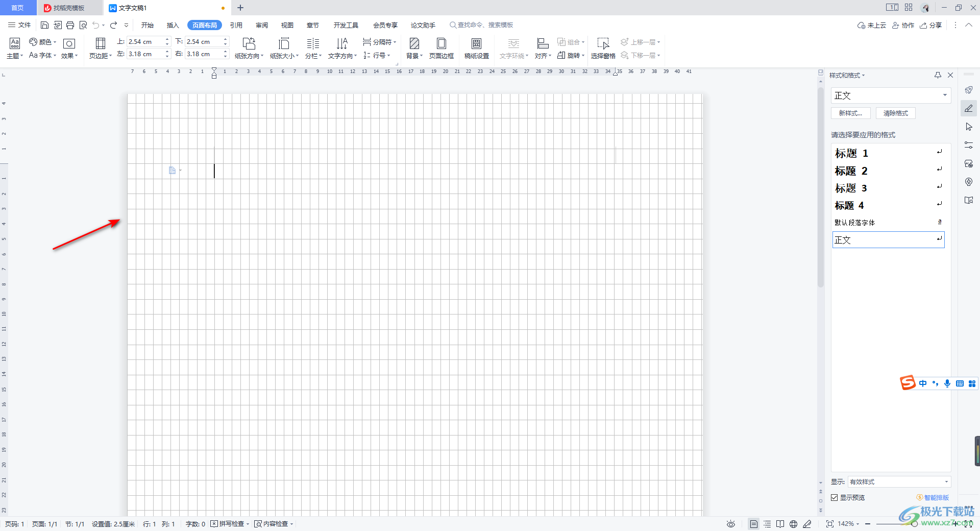Open the Aa 字体 theme font dropdown
Viewport: 980px width, 531px height.
(x=42, y=55)
